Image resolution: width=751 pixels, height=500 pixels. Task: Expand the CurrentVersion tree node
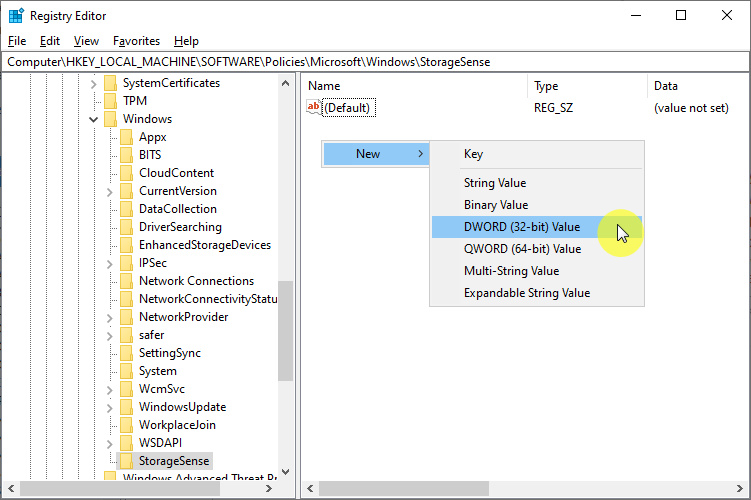[x=110, y=191]
